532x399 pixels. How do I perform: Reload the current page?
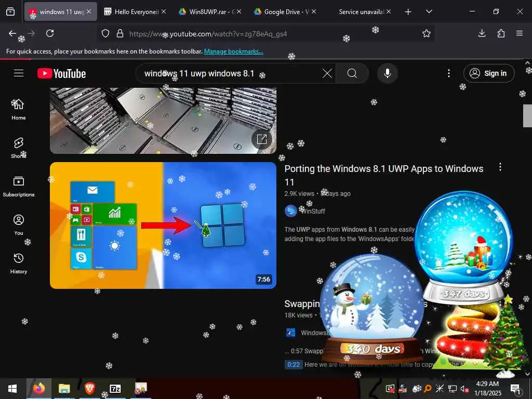pyautogui.click(x=50, y=33)
